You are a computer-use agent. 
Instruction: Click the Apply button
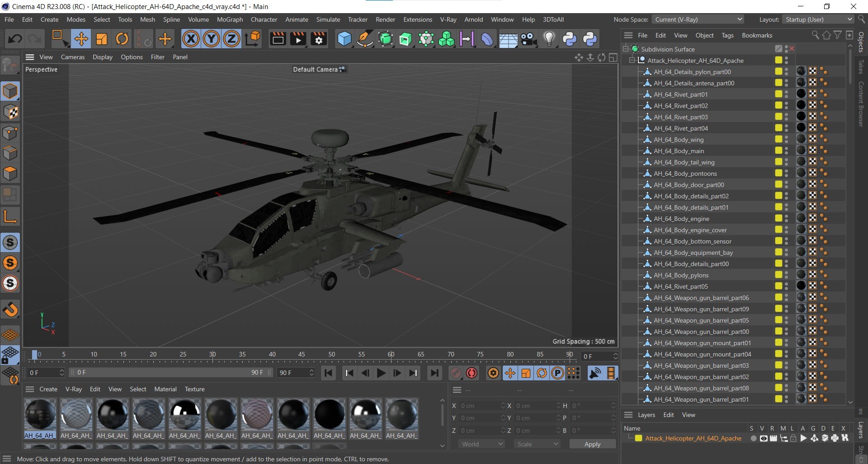pos(592,444)
